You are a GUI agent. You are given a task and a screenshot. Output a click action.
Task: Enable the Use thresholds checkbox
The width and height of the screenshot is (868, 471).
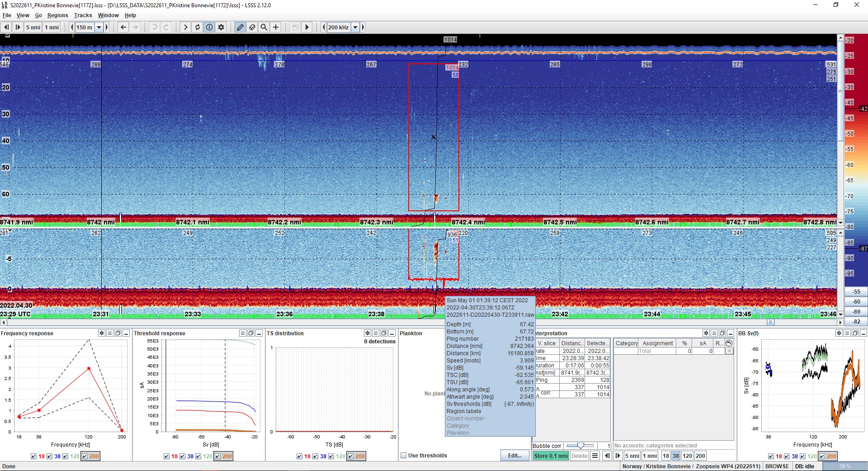403,456
